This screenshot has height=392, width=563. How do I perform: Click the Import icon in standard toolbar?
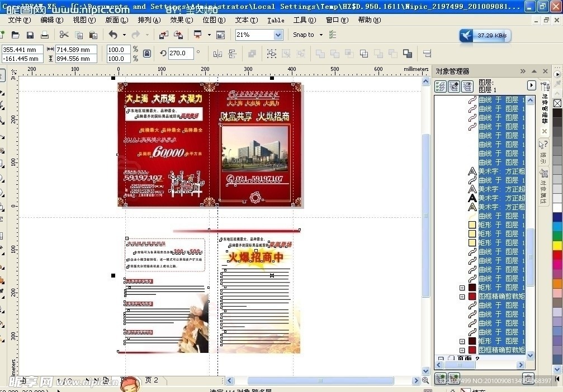click(163, 35)
